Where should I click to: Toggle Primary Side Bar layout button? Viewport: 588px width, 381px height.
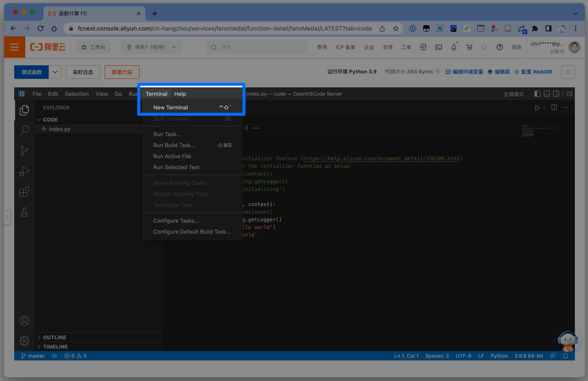click(x=537, y=94)
